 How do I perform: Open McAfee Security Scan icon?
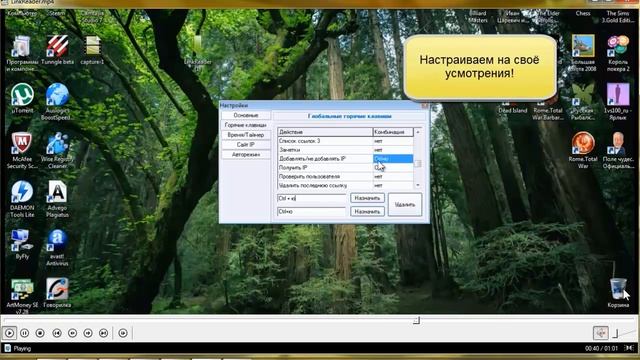click(22, 150)
